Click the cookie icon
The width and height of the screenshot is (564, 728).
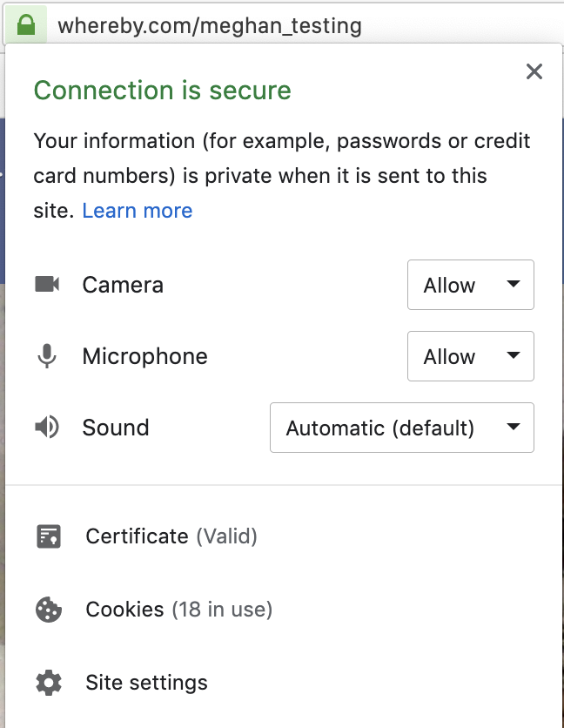49,610
